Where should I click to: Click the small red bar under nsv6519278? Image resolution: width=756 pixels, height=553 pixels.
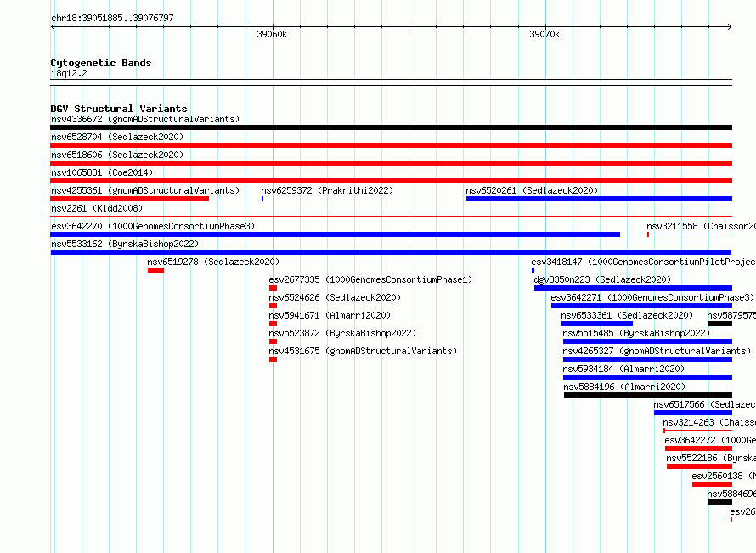[x=155, y=270]
